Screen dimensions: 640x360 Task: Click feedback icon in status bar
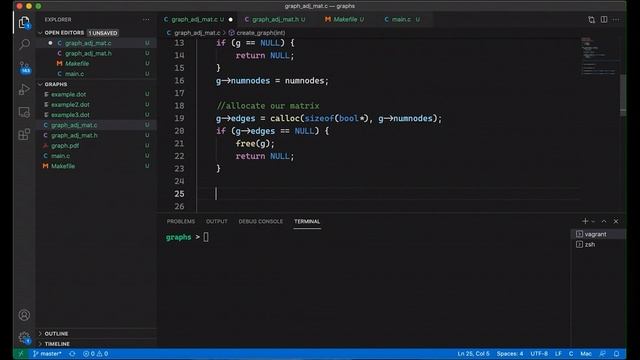click(x=602, y=353)
